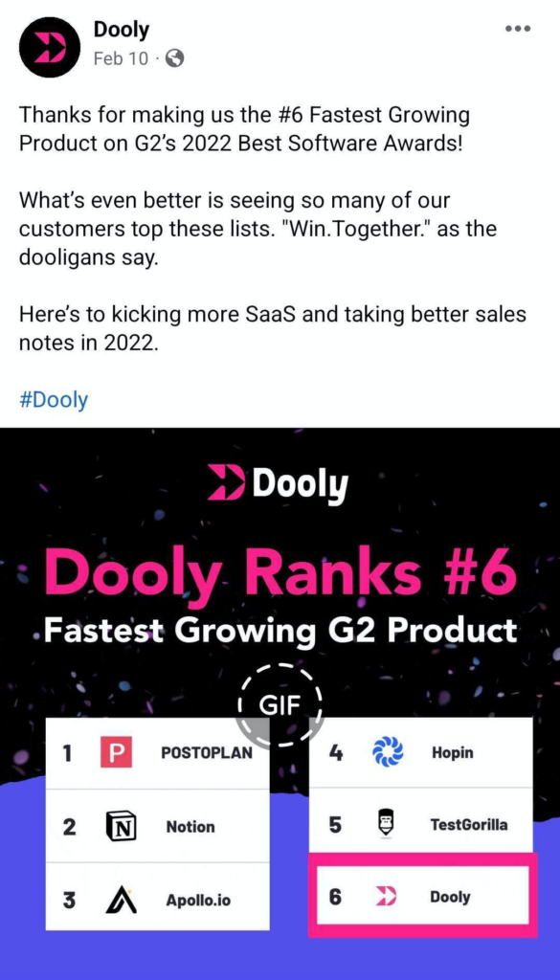Viewport: 560px width, 980px height.
Task: Click the highlighted Dooly rank 6 row
Action: point(421,897)
